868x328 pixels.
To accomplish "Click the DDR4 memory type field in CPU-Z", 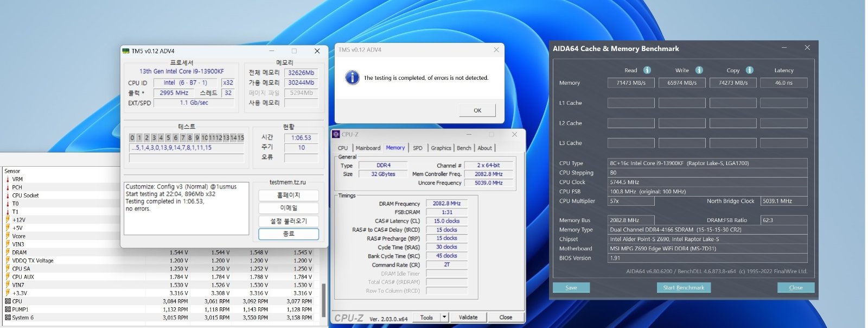I will point(384,165).
